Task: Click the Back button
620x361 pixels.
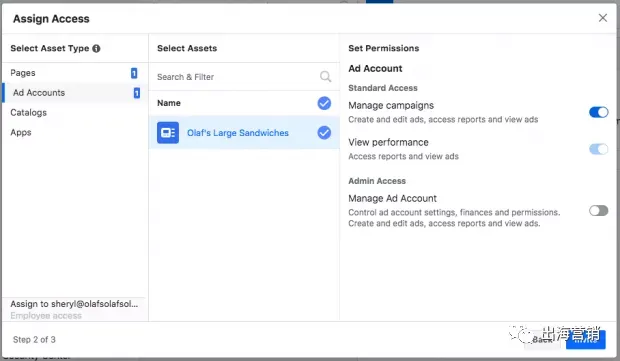Action: pos(542,340)
